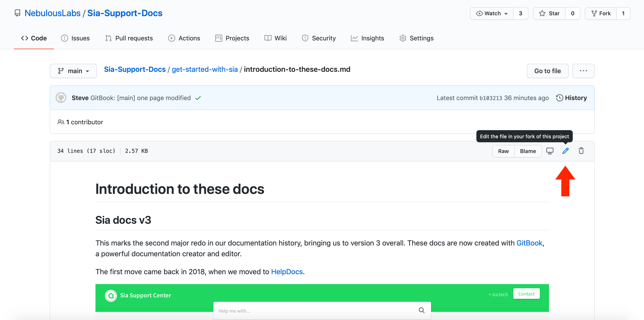Click the contributors people icon
The height and width of the screenshot is (320, 644).
point(61,122)
